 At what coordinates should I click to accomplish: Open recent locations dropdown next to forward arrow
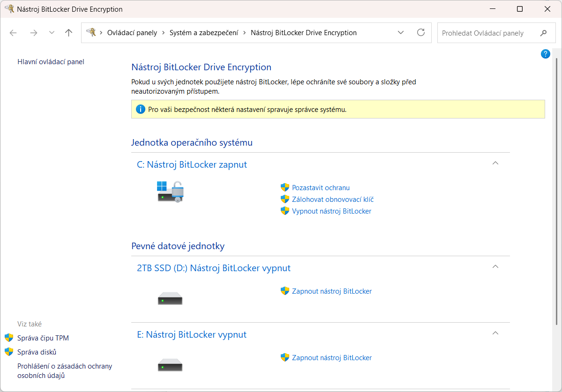point(52,33)
